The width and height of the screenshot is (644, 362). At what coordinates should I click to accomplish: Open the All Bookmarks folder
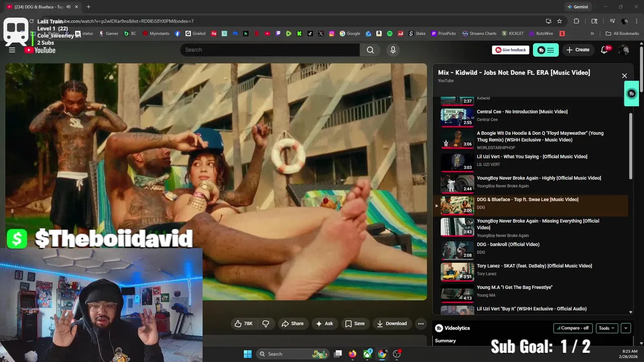(x=622, y=34)
